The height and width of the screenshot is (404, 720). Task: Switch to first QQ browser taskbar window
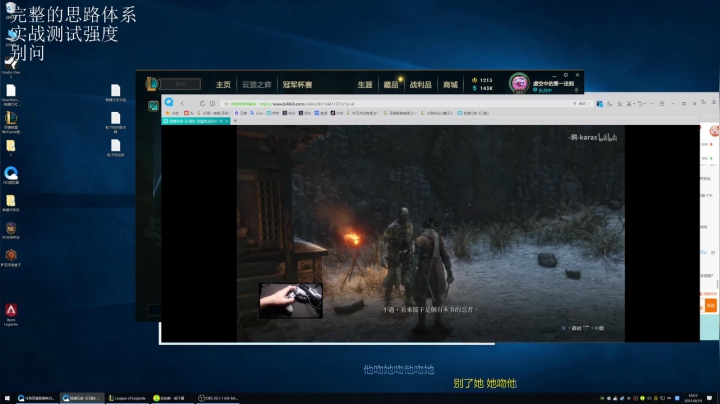tap(37, 398)
